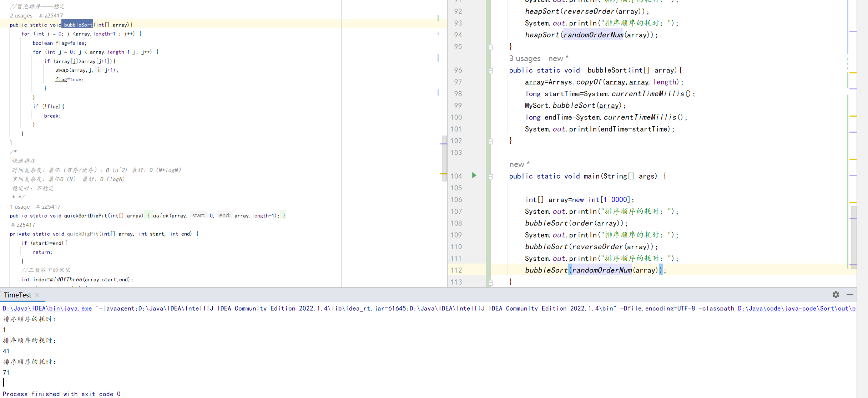Close the TimeTest run tab
The width and height of the screenshot is (868, 398).
tap(37, 295)
